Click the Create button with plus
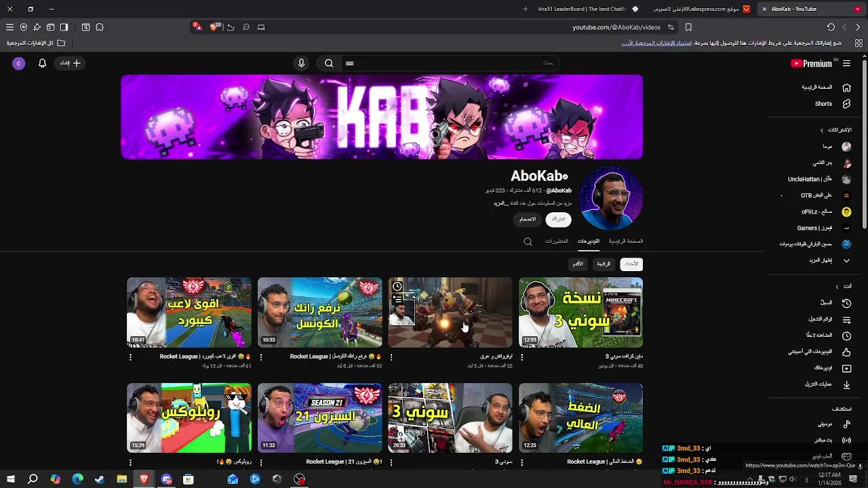Image resolution: width=868 pixels, height=488 pixels. (x=70, y=63)
